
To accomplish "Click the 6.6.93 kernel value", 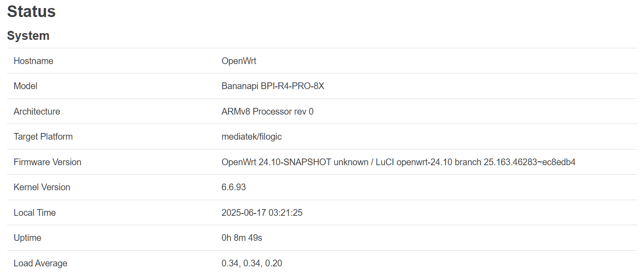I will click(x=234, y=187).
